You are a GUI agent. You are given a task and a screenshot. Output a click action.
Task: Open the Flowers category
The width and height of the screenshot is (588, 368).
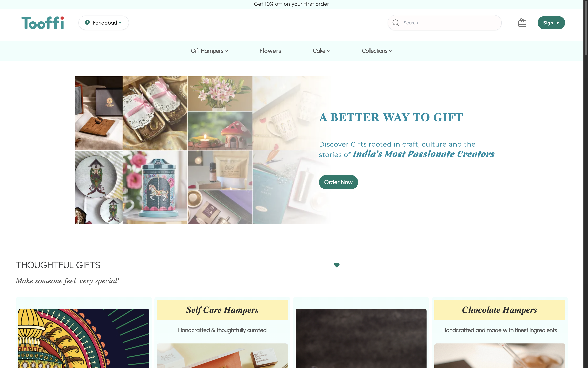tap(270, 51)
